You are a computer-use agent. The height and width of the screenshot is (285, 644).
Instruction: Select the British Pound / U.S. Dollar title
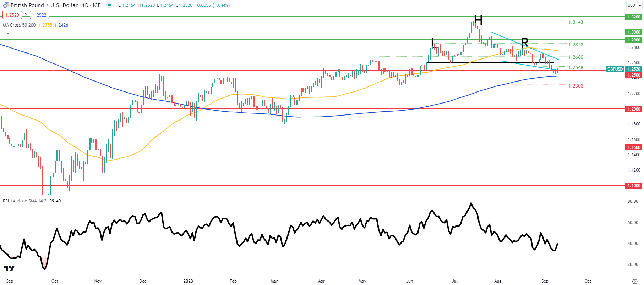(44, 5)
